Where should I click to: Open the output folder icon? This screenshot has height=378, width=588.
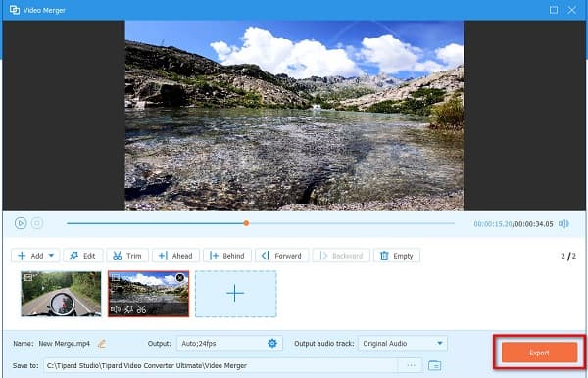[434, 365]
